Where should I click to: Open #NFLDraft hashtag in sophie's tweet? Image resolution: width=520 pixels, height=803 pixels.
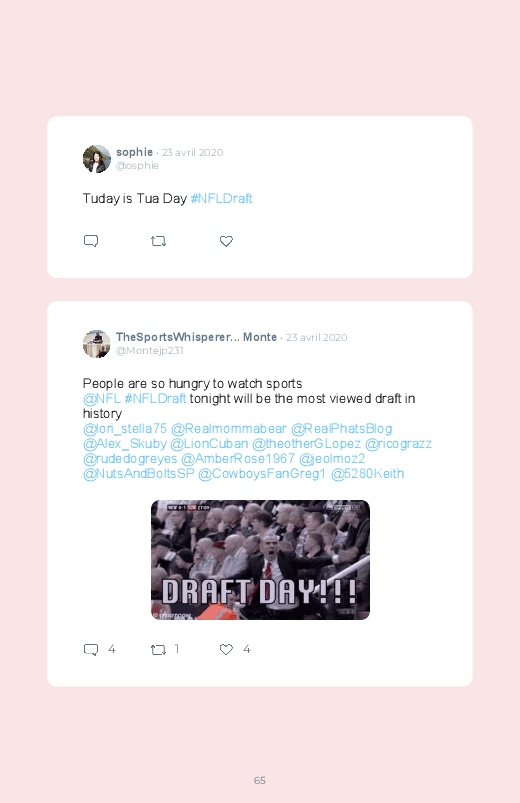(x=221, y=198)
